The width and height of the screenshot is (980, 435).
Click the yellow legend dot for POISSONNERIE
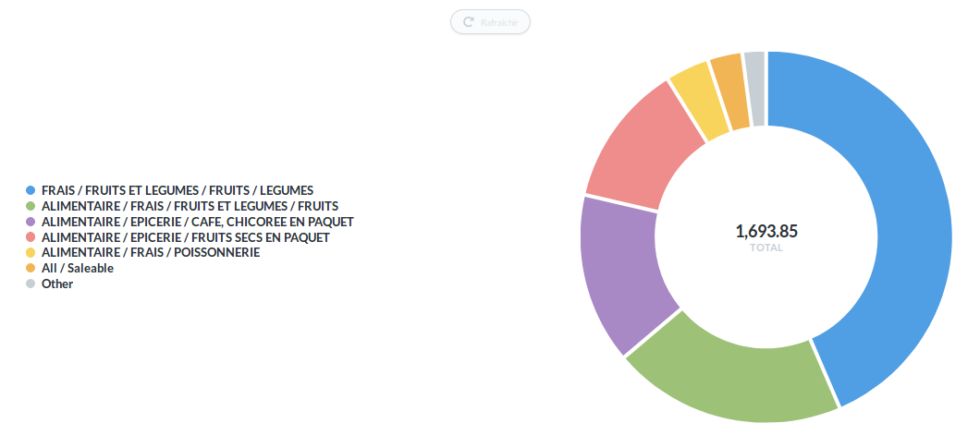click(x=31, y=252)
